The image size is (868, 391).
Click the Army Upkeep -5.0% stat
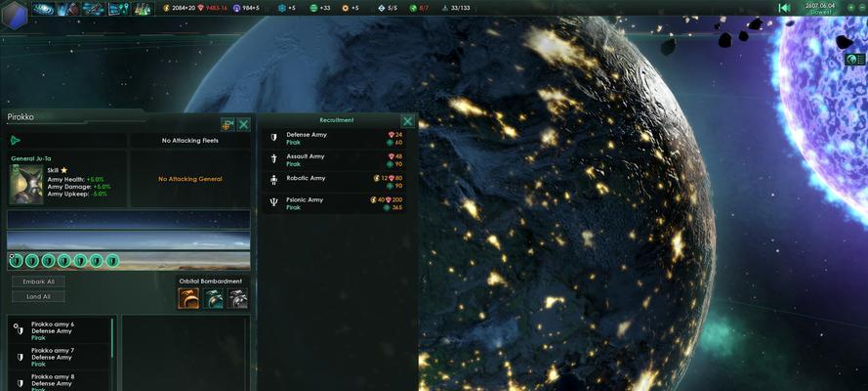(x=77, y=194)
